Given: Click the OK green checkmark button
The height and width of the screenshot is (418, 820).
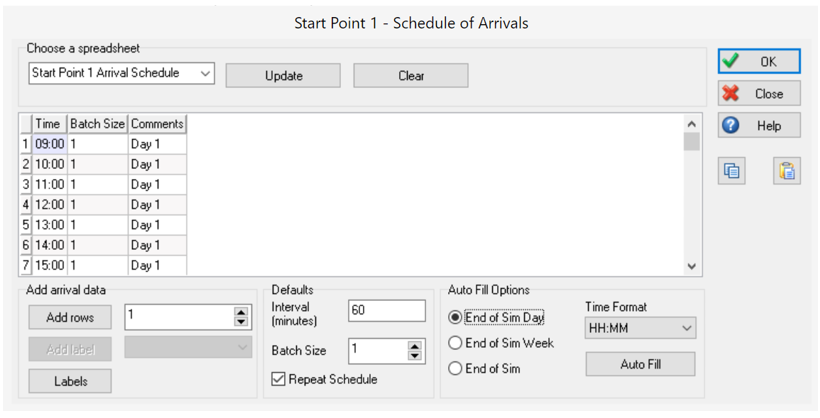Looking at the screenshot, I should 759,61.
